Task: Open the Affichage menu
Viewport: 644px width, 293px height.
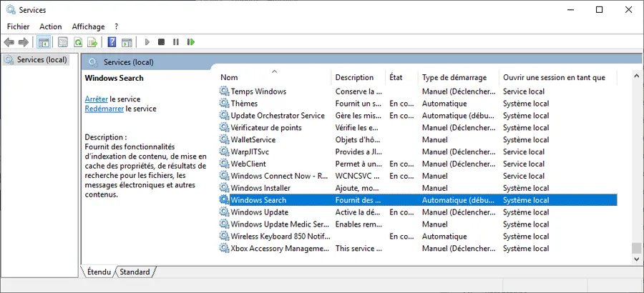Action: (x=88, y=26)
